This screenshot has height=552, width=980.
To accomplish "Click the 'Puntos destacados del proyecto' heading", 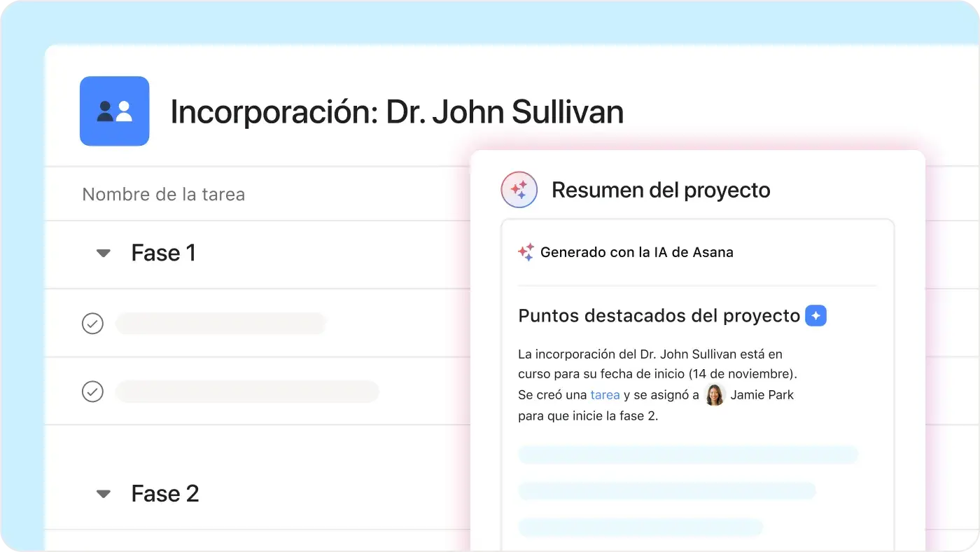I will (x=659, y=316).
